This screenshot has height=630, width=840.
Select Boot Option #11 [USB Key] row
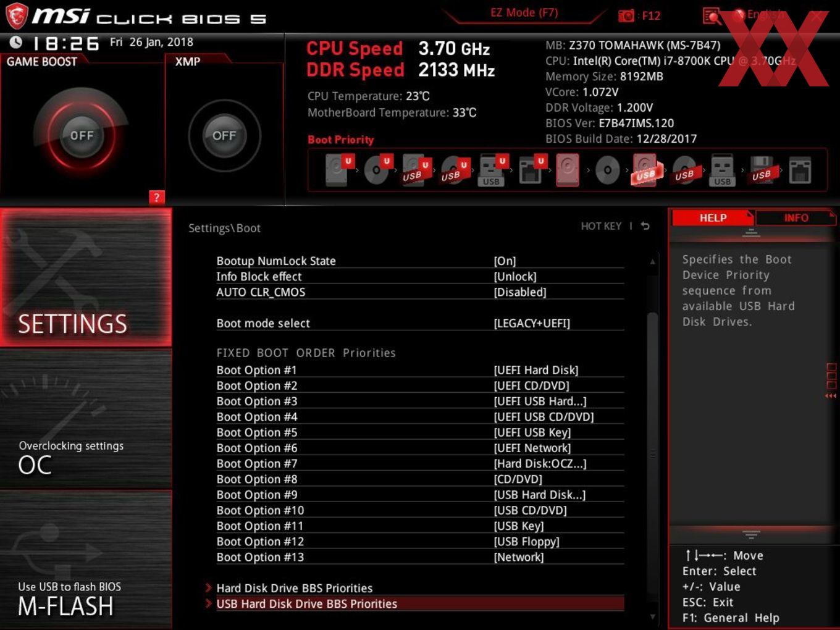[x=420, y=526]
